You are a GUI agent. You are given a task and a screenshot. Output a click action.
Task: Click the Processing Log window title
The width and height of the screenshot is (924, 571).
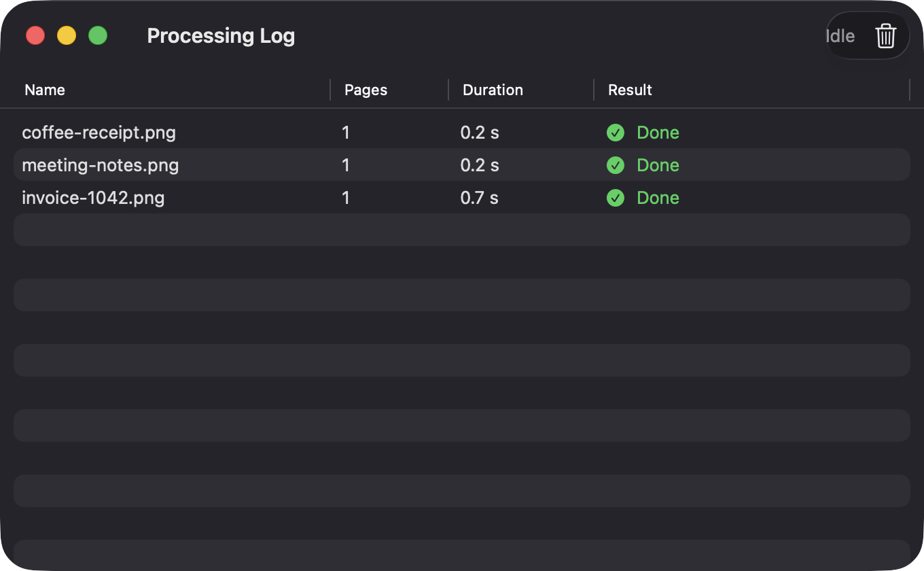221,35
